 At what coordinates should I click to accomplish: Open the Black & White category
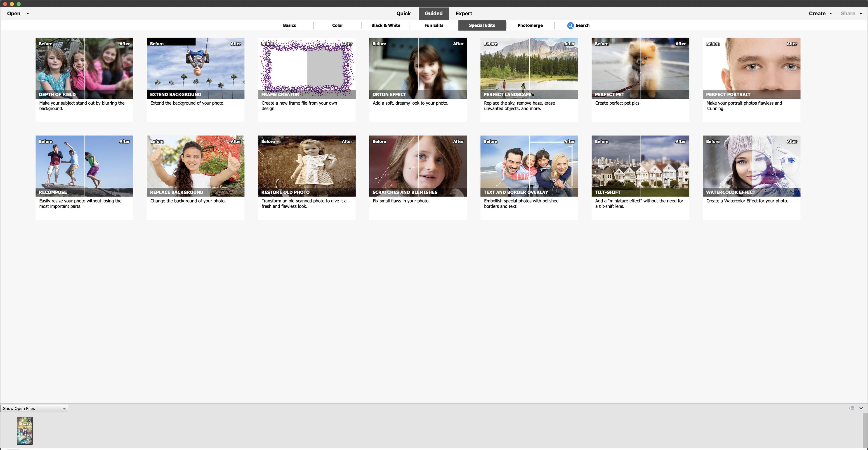pos(385,25)
